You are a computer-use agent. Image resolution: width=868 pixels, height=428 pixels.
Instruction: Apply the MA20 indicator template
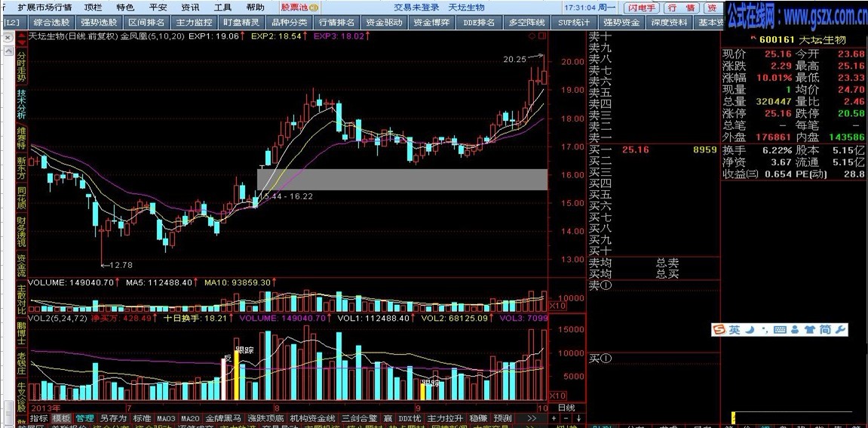click(191, 418)
